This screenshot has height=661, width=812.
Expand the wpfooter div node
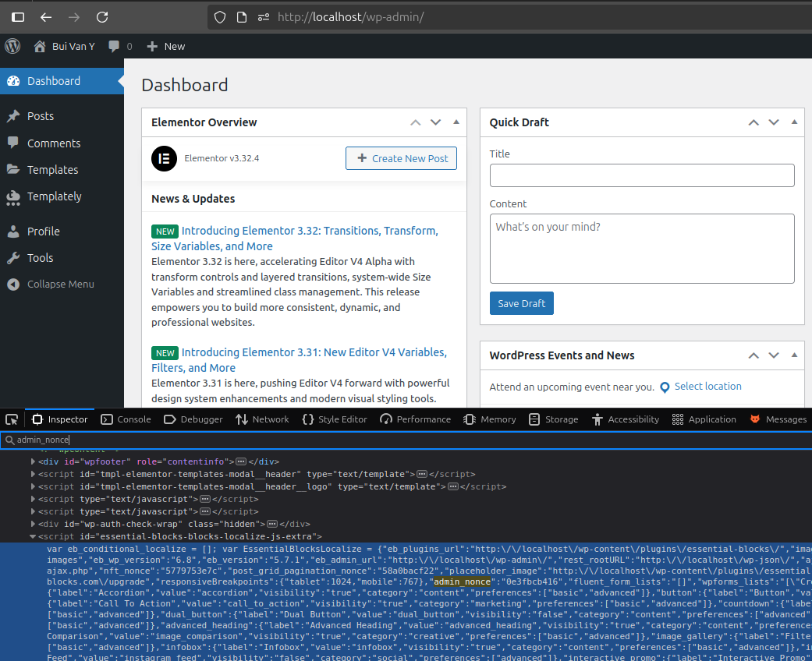click(33, 461)
